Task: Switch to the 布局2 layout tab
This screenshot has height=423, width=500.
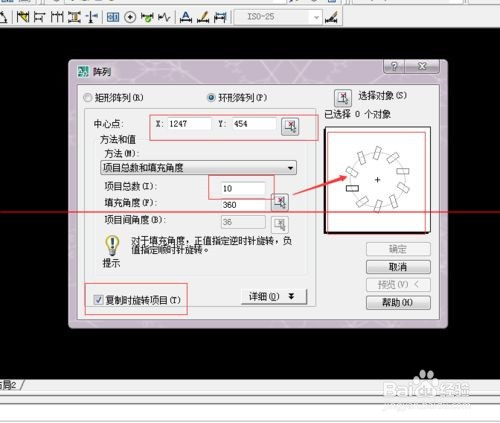Action: point(8,385)
